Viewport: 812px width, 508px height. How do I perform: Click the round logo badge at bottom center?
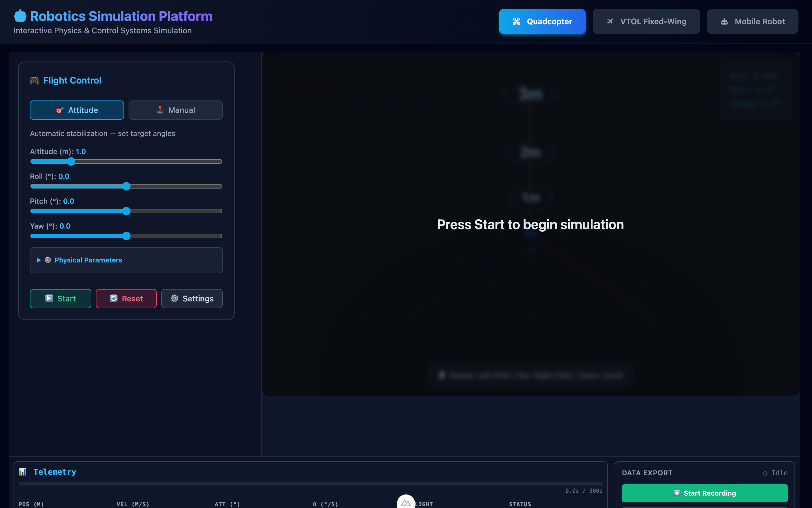coord(406,502)
